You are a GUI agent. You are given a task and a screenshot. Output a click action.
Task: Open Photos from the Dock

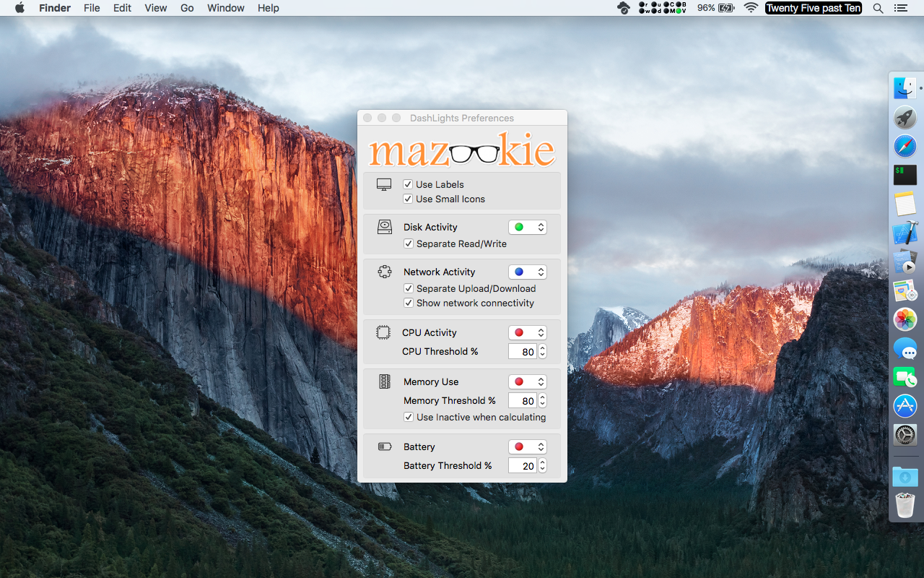[x=905, y=319]
